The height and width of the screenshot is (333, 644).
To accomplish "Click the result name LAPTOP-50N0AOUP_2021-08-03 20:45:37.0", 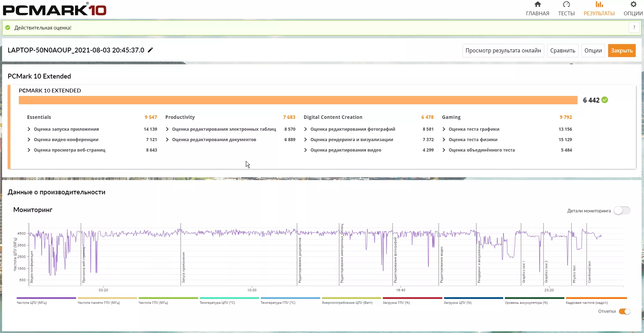I will pyautogui.click(x=76, y=50).
